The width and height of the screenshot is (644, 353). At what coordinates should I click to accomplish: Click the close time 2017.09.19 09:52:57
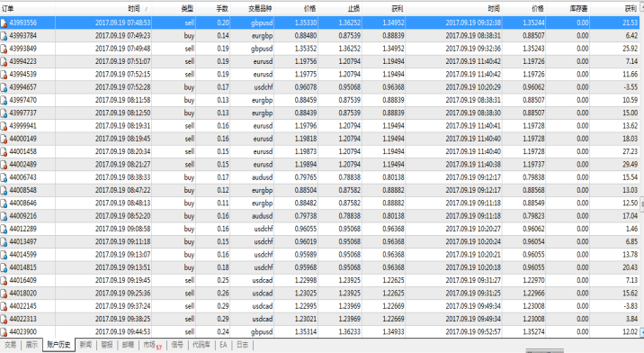coord(473,332)
